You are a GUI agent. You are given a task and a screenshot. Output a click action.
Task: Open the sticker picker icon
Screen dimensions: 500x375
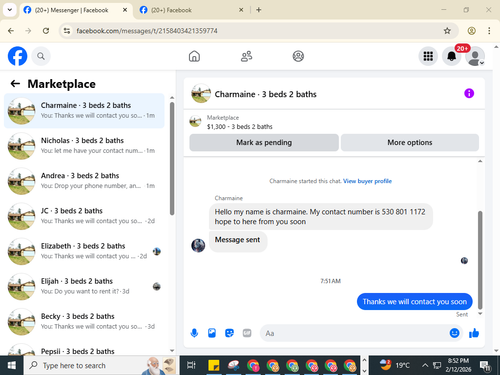pyautogui.click(x=229, y=333)
